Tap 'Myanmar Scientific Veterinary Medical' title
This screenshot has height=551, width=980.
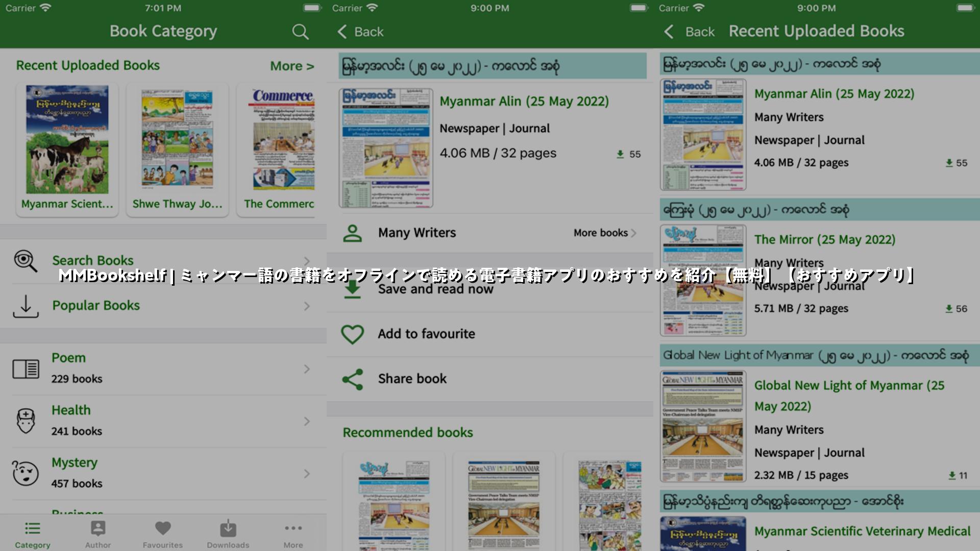click(x=863, y=532)
